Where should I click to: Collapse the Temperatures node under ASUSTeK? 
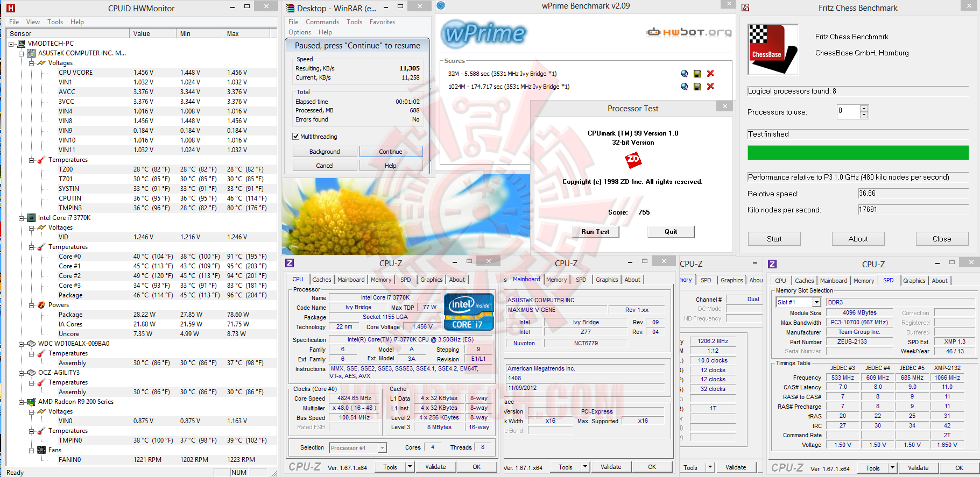(x=31, y=160)
